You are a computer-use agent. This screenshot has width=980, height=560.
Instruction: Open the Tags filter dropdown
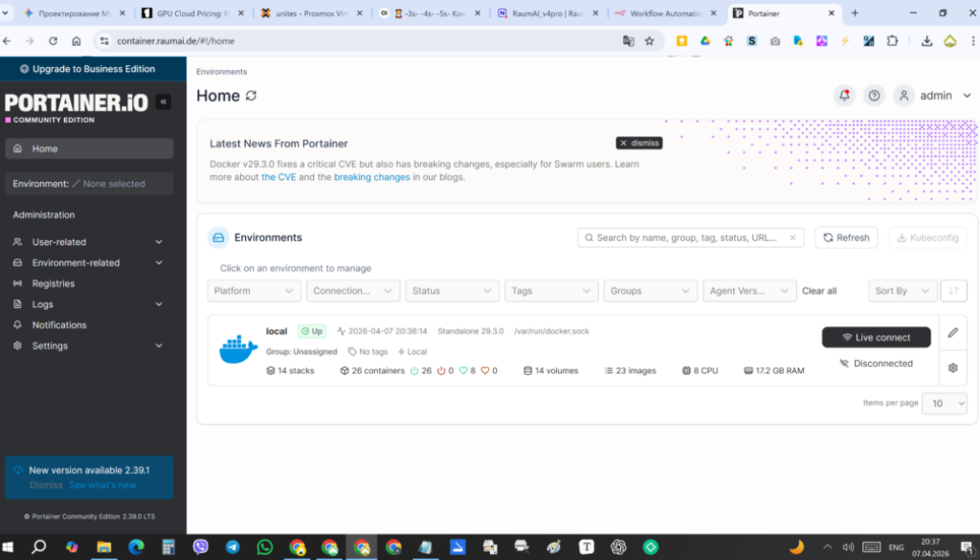(x=550, y=291)
